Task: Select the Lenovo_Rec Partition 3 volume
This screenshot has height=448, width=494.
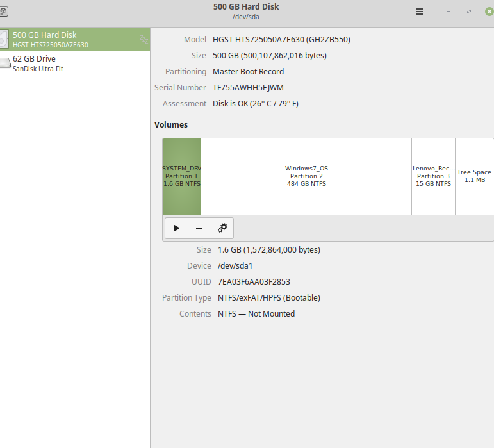Action: (433, 176)
